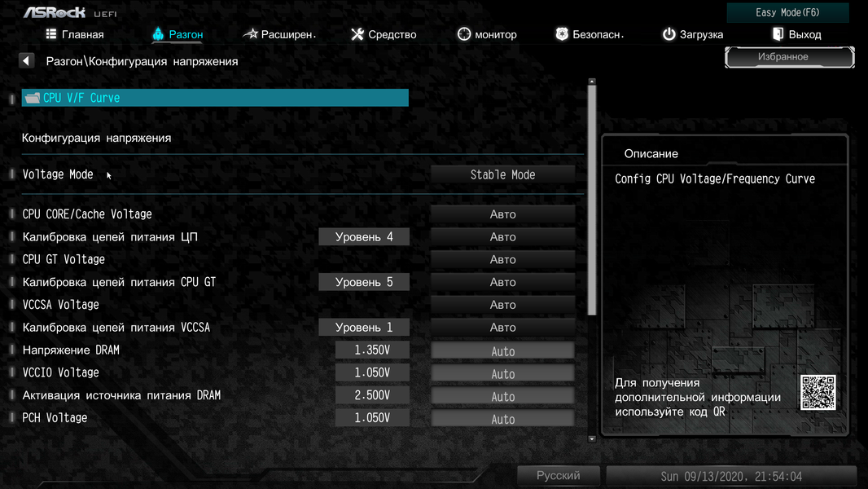
Task: Click Напряжение DRAM Auto input field
Action: coord(502,350)
